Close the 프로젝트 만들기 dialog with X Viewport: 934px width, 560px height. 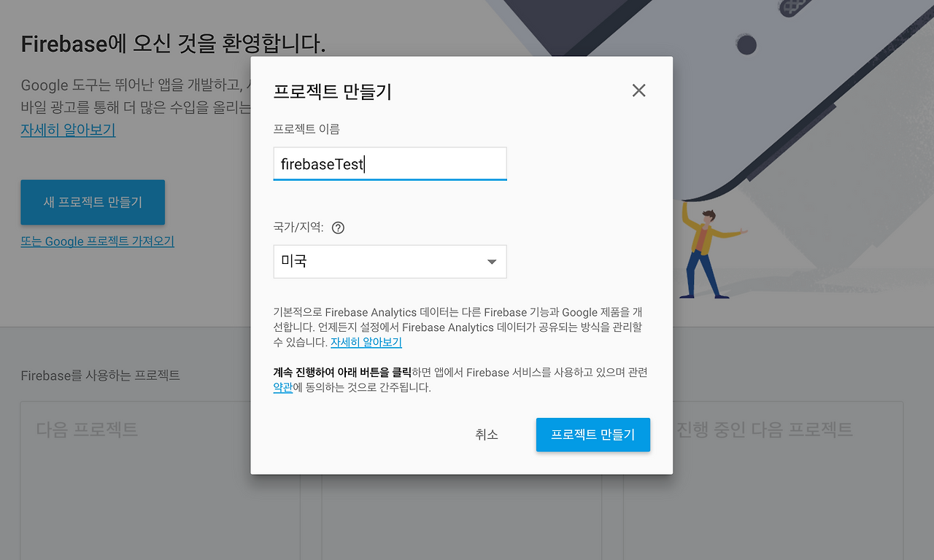(638, 90)
